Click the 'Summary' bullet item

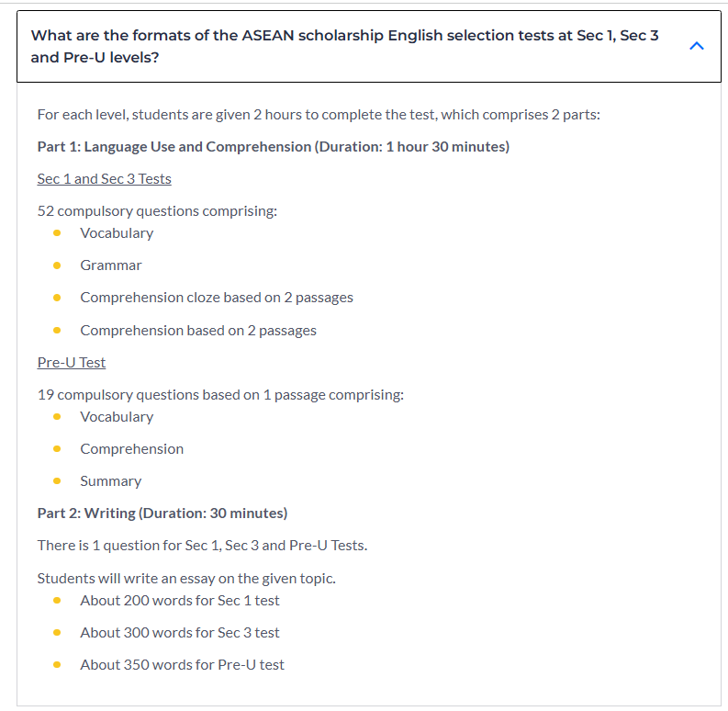(x=110, y=480)
